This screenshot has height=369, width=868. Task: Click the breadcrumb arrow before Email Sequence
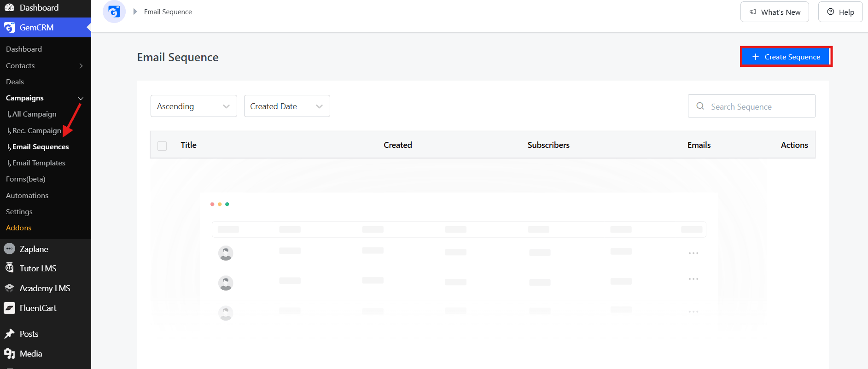[x=135, y=12]
